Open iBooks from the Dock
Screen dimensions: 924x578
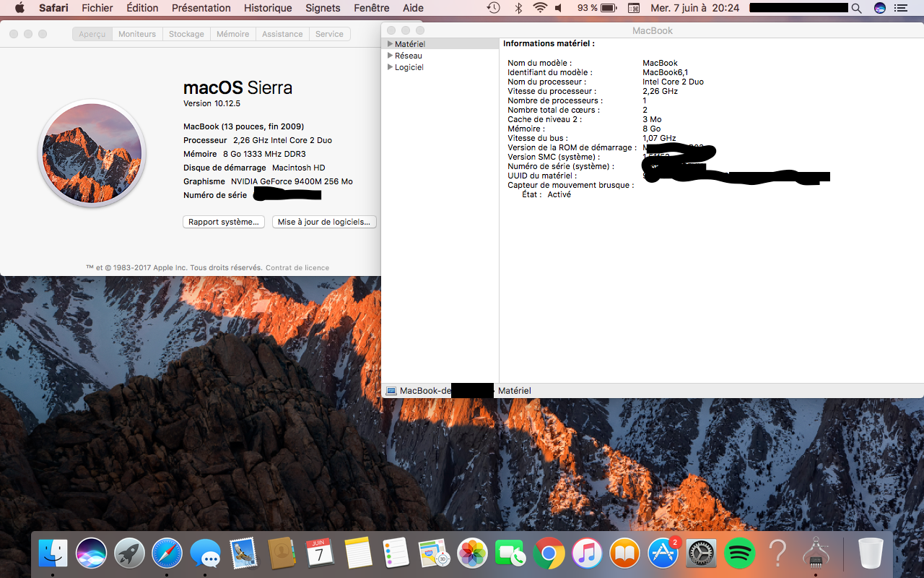pyautogui.click(x=625, y=554)
